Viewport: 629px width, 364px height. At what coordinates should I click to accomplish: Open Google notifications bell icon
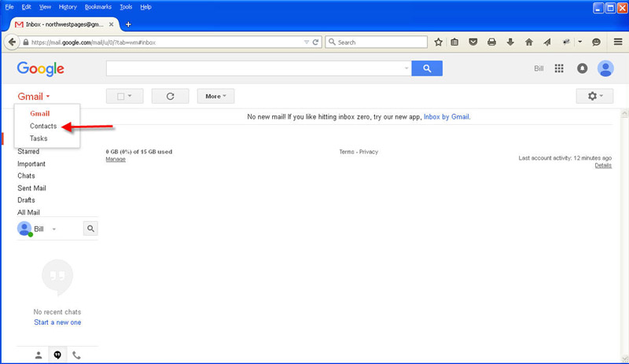[x=582, y=68]
